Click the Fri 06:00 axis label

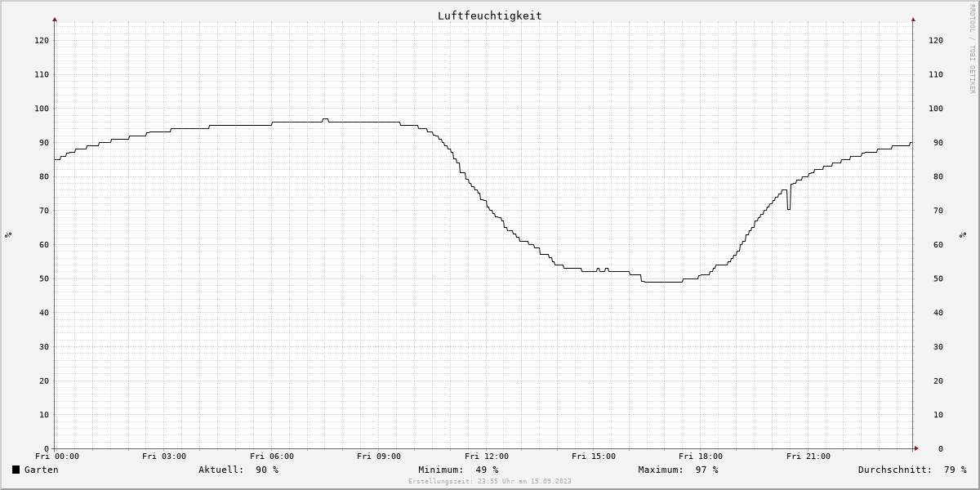point(272,457)
